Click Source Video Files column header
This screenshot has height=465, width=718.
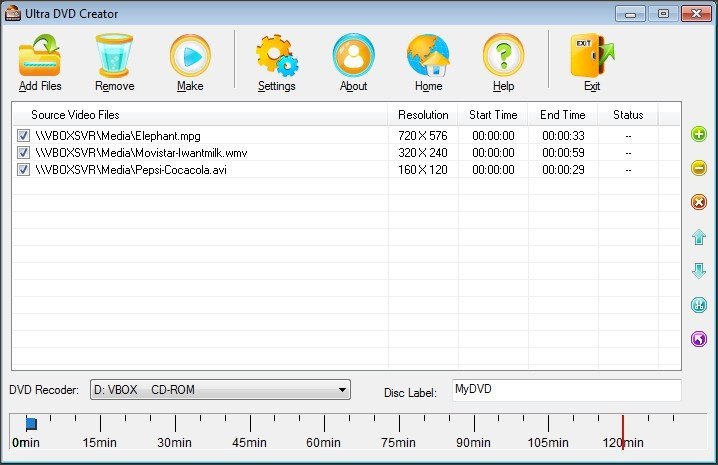tap(200, 115)
